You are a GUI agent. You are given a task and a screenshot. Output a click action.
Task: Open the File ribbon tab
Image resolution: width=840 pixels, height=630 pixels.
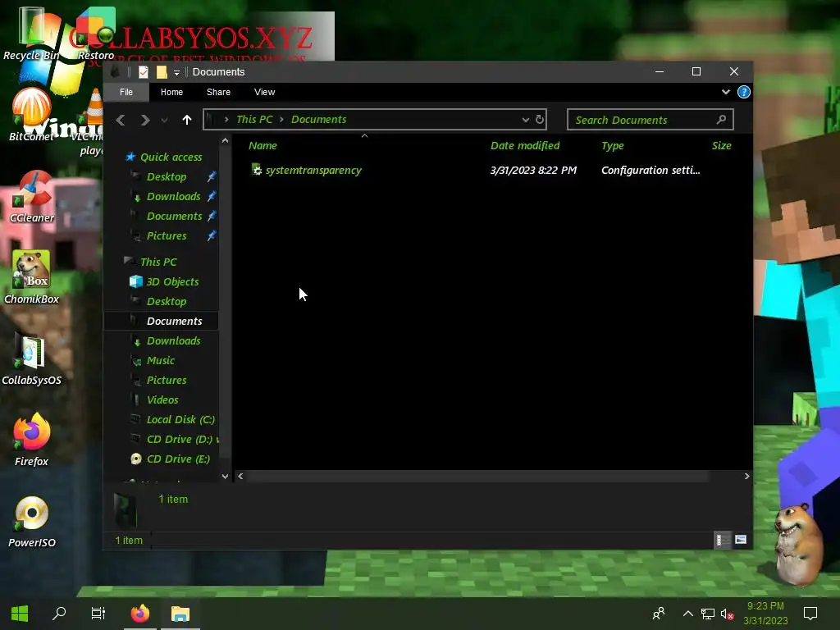coord(126,92)
